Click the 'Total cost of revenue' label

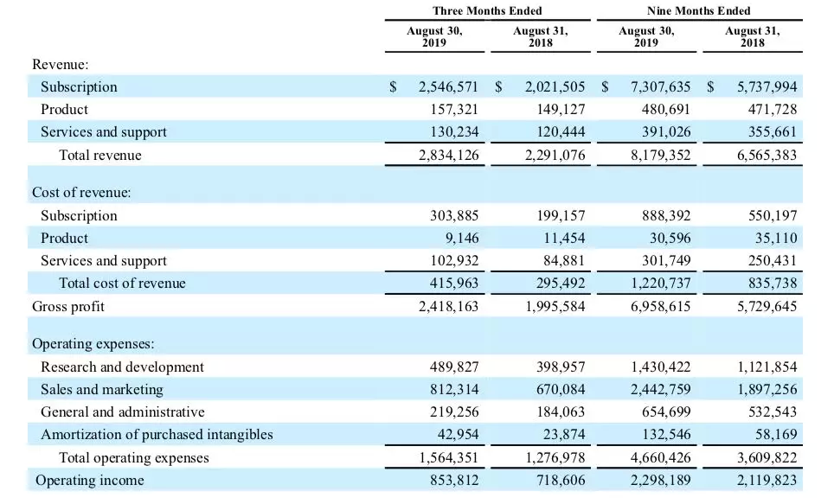pyautogui.click(x=122, y=284)
